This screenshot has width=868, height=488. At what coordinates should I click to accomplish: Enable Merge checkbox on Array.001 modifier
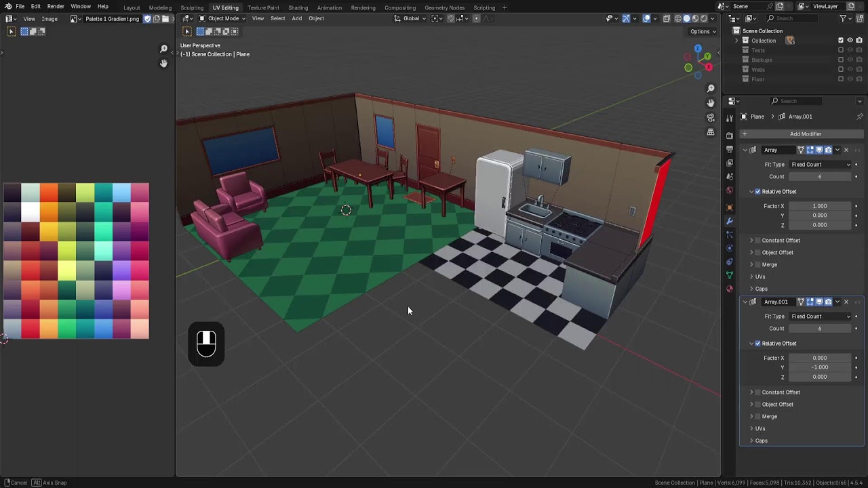[757, 417]
